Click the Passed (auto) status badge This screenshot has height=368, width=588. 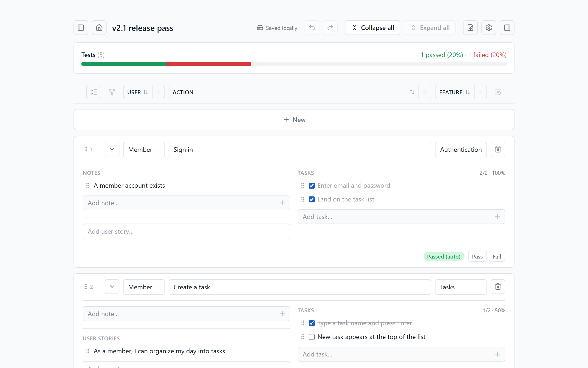point(444,256)
